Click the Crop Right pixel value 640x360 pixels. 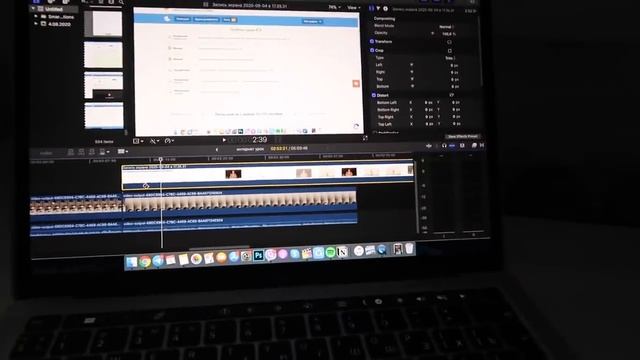pyautogui.click(x=454, y=72)
